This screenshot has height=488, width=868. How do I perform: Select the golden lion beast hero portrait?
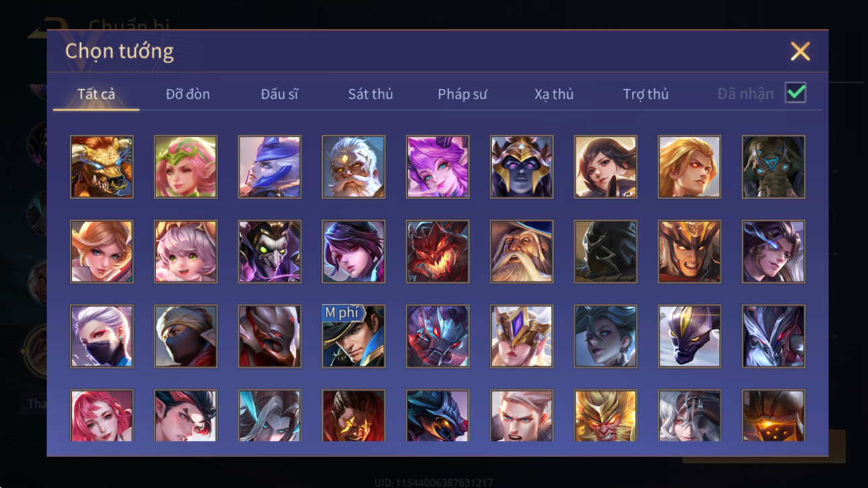pos(102,167)
